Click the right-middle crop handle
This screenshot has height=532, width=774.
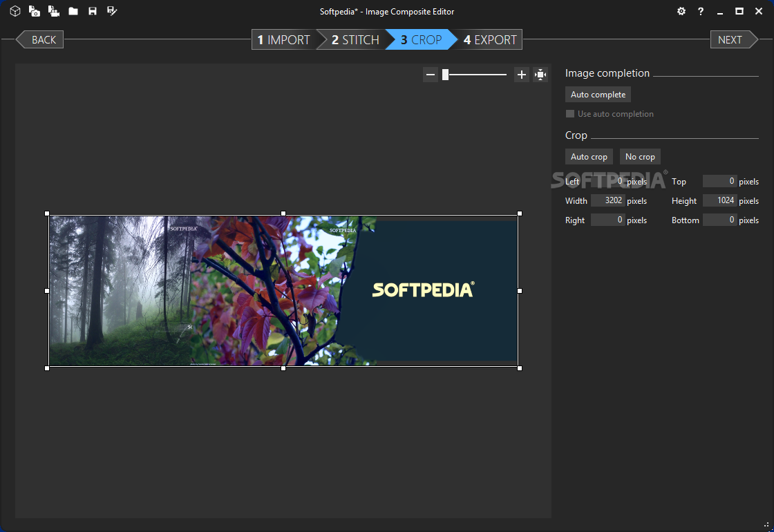pyautogui.click(x=520, y=291)
